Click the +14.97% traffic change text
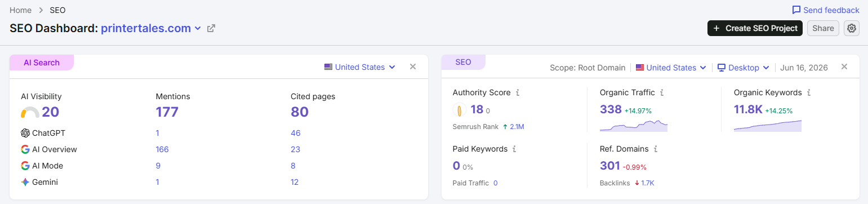 tap(638, 110)
